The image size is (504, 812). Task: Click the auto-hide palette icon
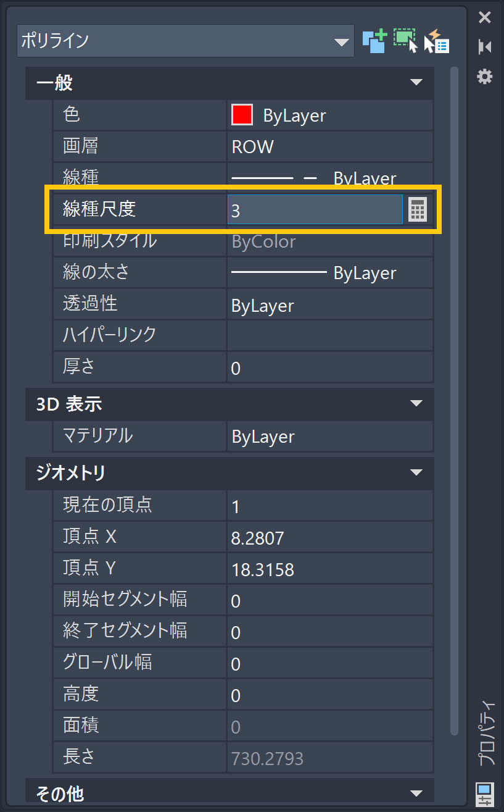pyautogui.click(x=485, y=47)
